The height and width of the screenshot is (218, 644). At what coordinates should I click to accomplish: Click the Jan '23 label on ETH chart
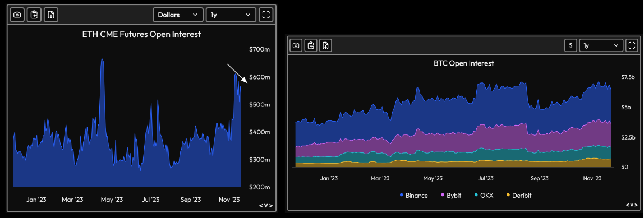(x=36, y=200)
